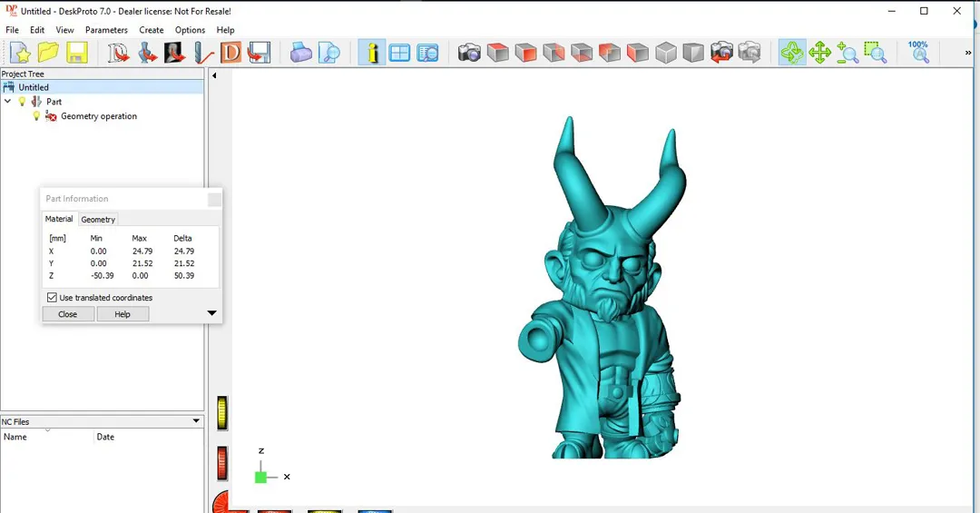Create a new project with star-page icon

coord(20,53)
